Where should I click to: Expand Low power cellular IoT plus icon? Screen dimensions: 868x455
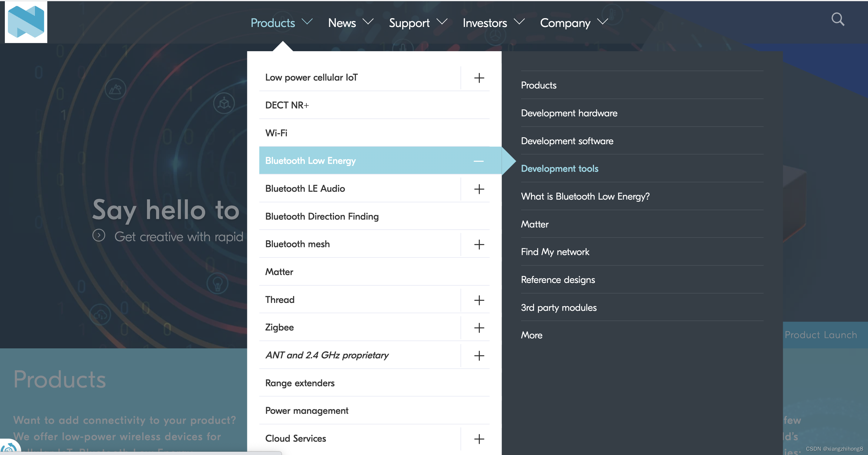click(x=479, y=78)
